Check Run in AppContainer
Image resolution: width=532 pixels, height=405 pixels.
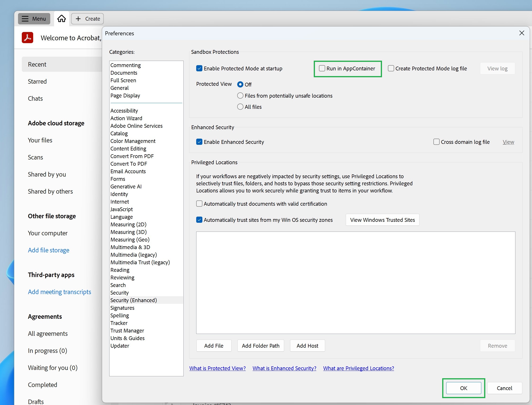coord(322,68)
